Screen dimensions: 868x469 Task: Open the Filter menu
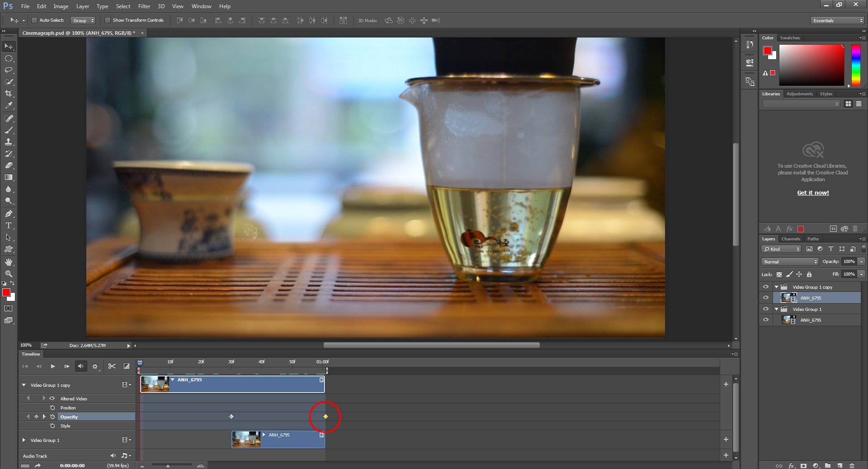pyautogui.click(x=144, y=6)
